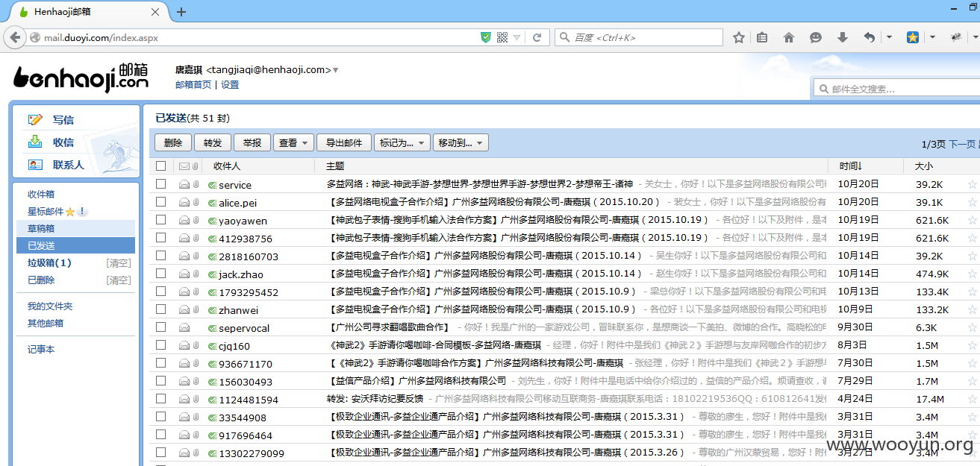
Task: Open 记事本 in sidebar
Action: 41,349
